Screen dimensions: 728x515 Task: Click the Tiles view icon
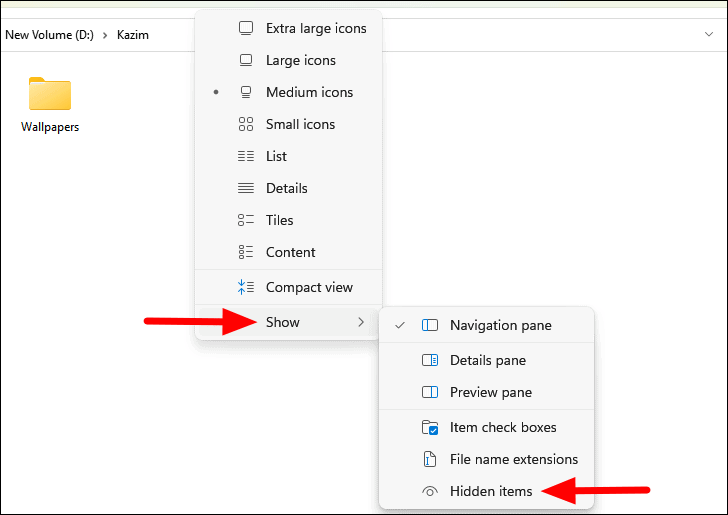[x=246, y=220]
